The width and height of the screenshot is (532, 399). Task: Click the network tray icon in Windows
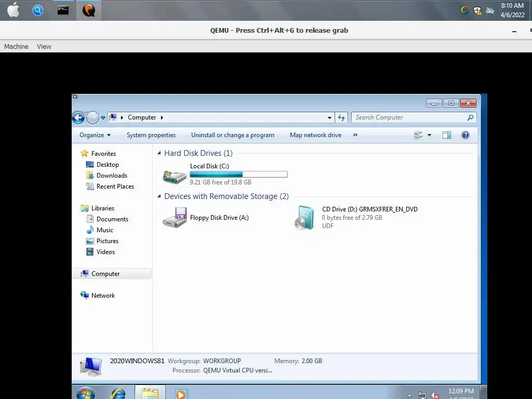[x=422, y=395]
